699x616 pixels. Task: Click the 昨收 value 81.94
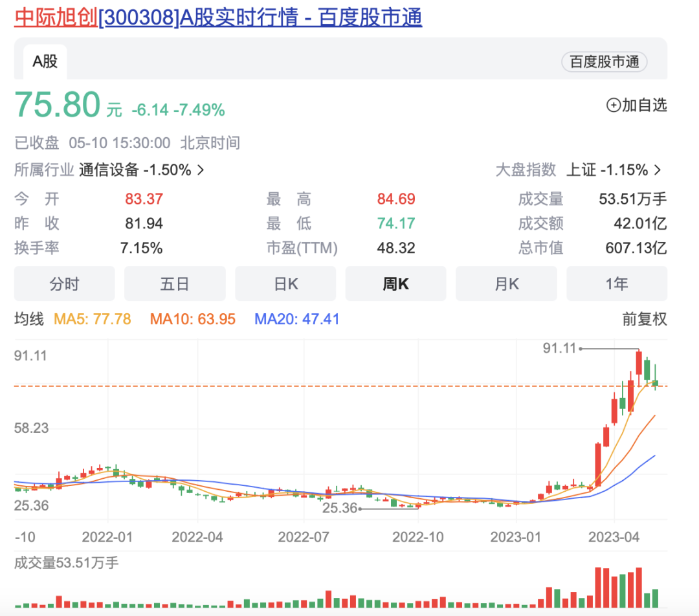144,223
